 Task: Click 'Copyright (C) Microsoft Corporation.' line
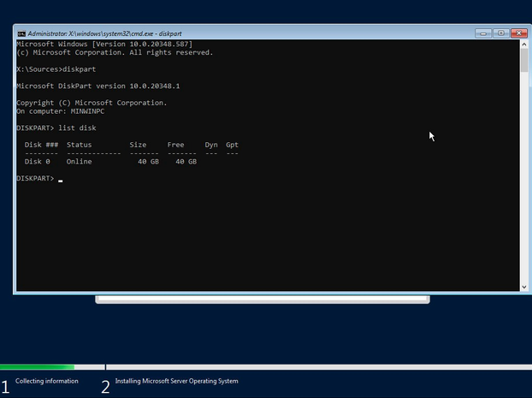point(92,103)
